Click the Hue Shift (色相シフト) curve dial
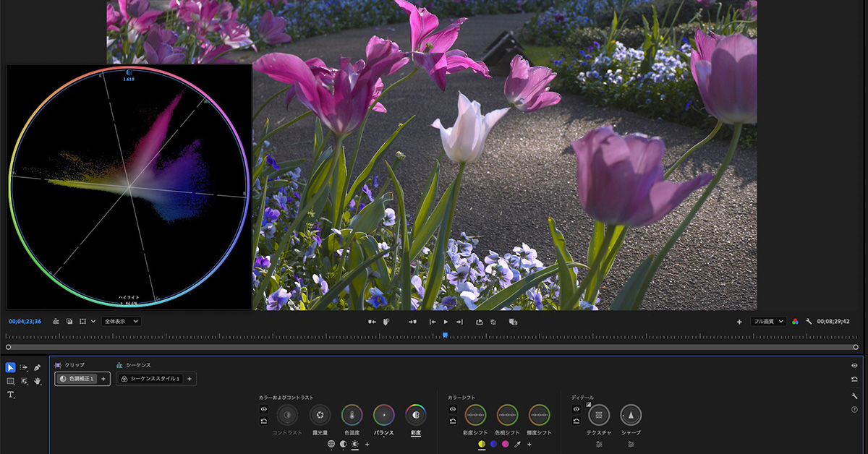This screenshot has width=868, height=454. coord(507,415)
